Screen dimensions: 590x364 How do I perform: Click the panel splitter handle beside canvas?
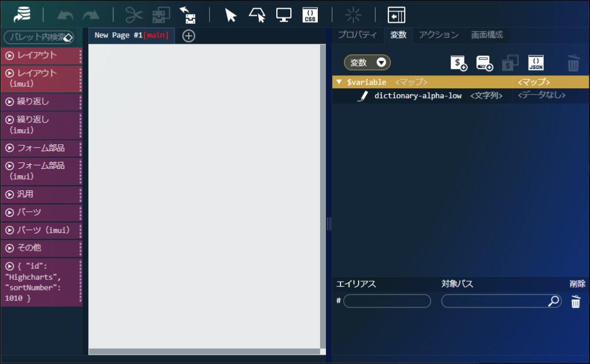click(329, 224)
